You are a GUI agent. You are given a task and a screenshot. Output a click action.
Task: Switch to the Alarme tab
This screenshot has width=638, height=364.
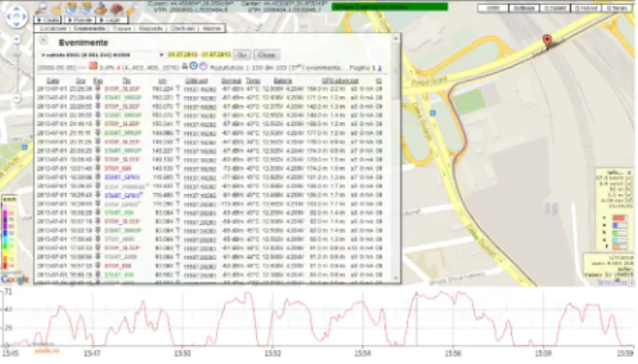pyautogui.click(x=211, y=28)
